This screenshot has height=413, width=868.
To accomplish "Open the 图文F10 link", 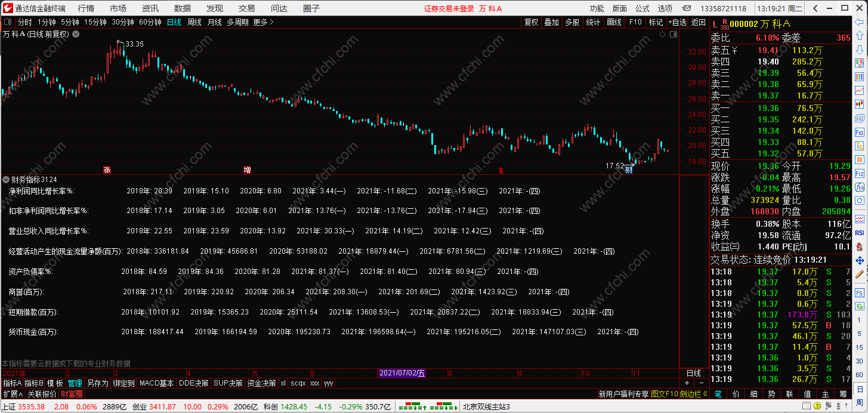I will pos(665,394).
